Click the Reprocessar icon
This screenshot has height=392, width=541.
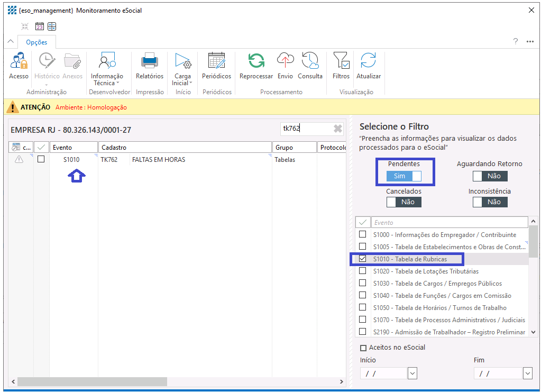click(256, 62)
